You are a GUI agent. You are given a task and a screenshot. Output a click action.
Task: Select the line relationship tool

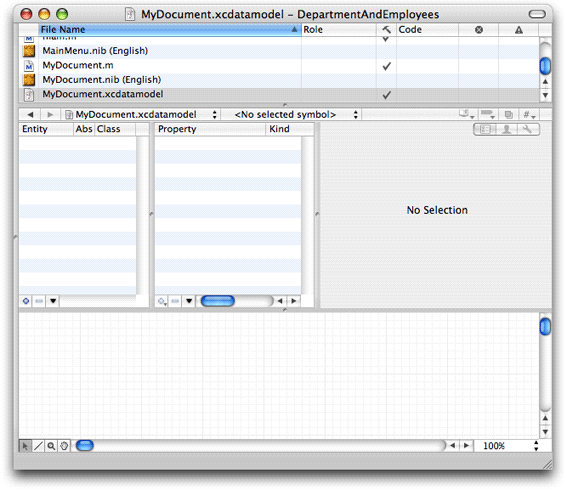point(38,446)
